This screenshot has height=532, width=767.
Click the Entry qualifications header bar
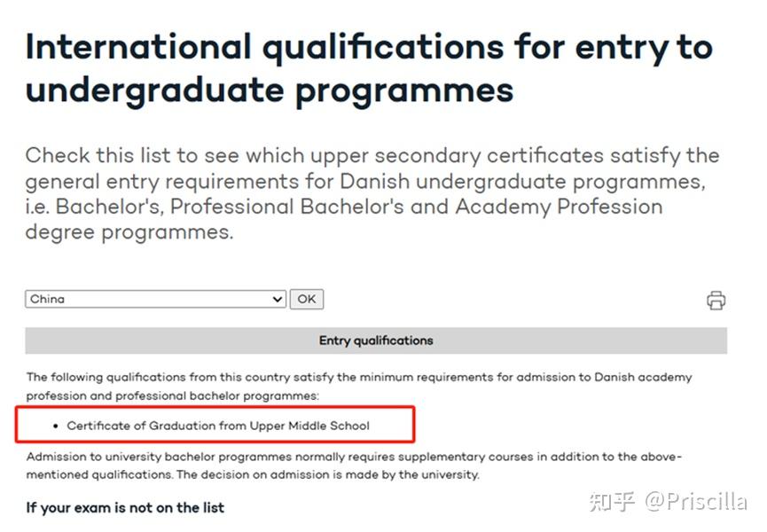(x=376, y=340)
